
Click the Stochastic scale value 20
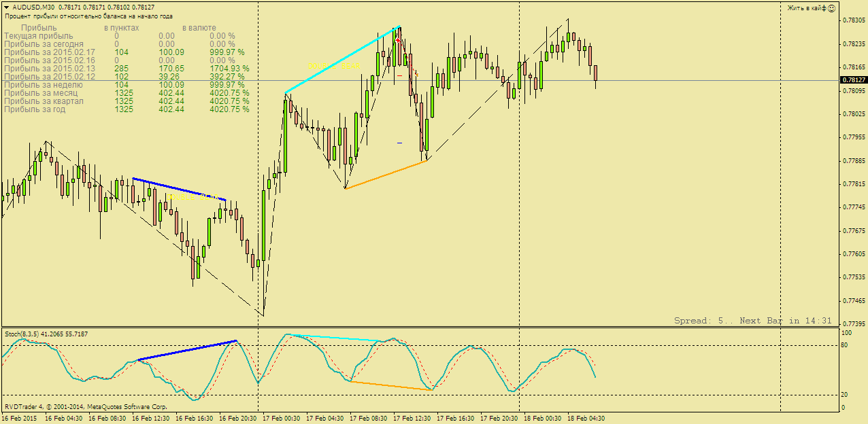(x=846, y=395)
